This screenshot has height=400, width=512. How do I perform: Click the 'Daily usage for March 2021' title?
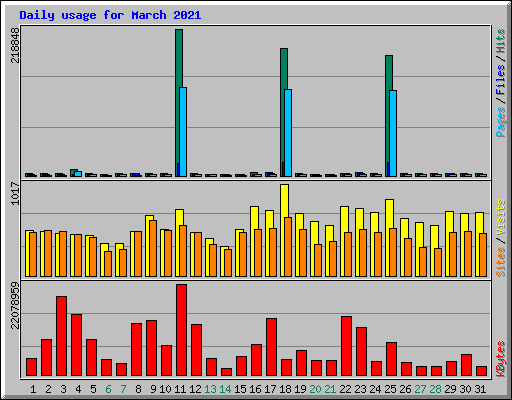tap(110, 15)
